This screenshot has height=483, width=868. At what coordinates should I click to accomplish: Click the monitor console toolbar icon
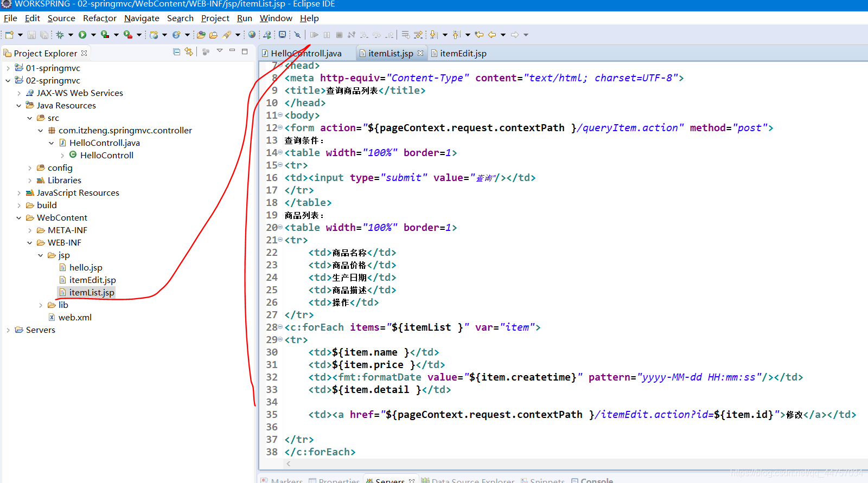tap(282, 35)
